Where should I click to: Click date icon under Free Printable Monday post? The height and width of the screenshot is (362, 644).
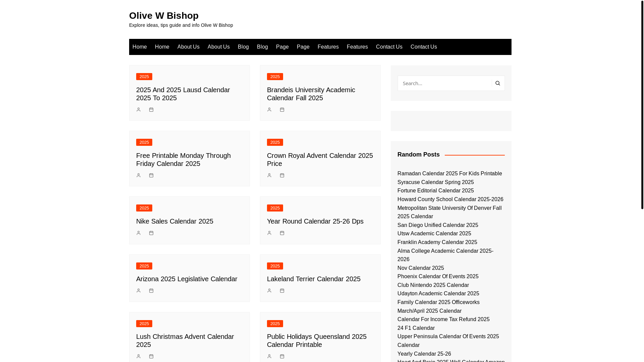coord(151,175)
